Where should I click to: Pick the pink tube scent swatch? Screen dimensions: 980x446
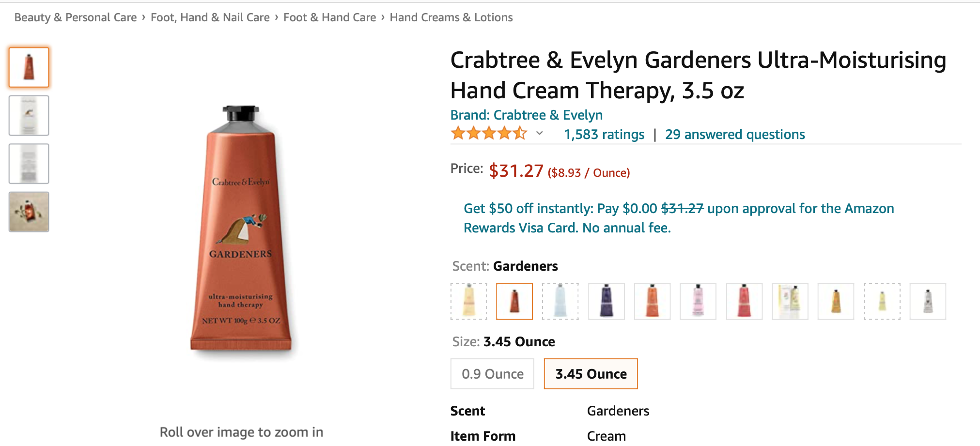pyautogui.click(x=698, y=301)
